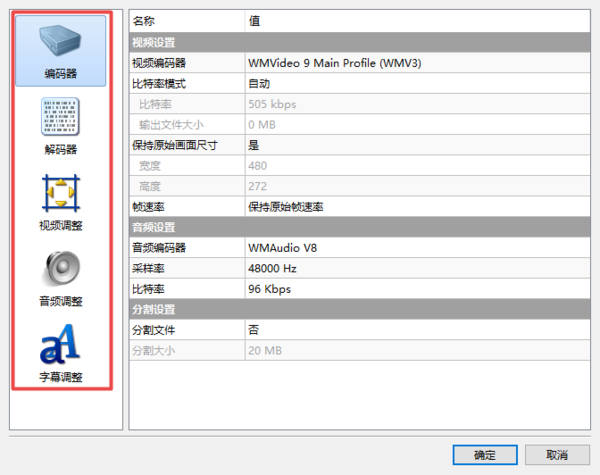Select the 分割设置 section header
This screenshot has width=600, height=475.
(360, 309)
